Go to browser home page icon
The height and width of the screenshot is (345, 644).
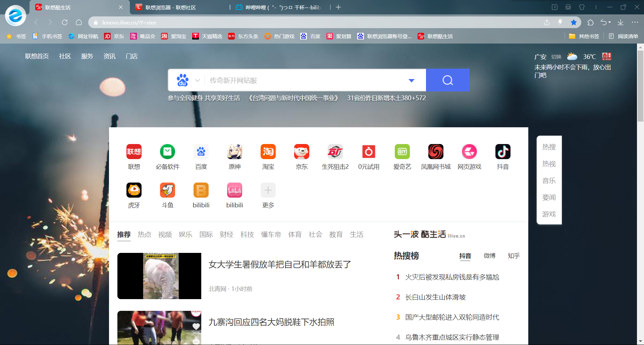[x=79, y=22]
